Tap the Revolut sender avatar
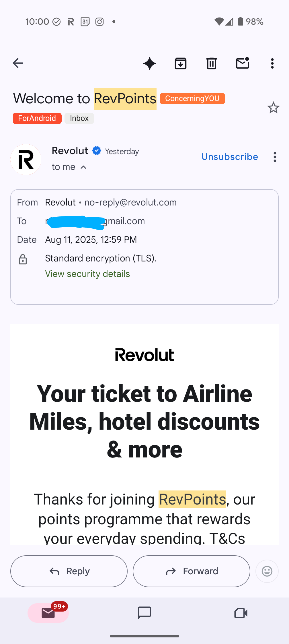This screenshot has height=644, width=289. tap(26, 160)
